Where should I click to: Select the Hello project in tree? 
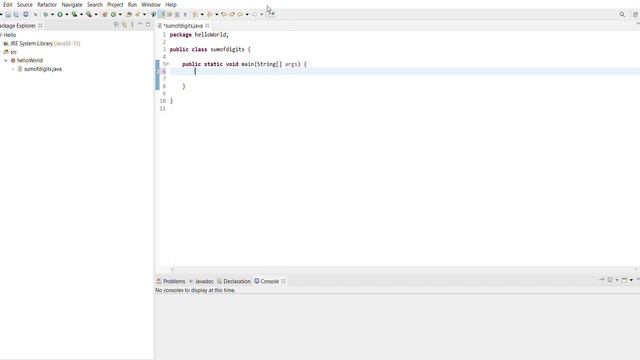click(x=9, y=35)
